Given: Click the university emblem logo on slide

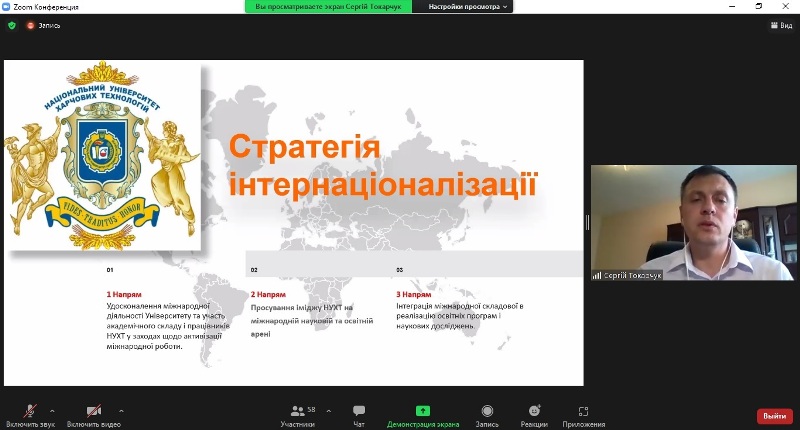Looking at the screenshot, I should 102,156.
